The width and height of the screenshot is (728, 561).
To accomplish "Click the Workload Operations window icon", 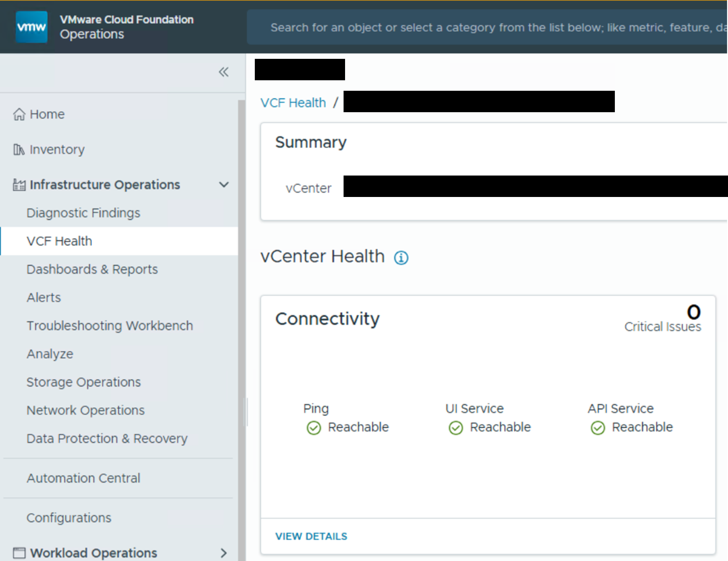I will (x=19, y=553).
